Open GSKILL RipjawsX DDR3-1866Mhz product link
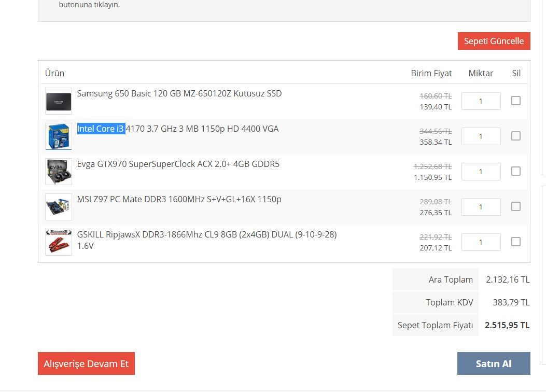 [x=207, y=240]
